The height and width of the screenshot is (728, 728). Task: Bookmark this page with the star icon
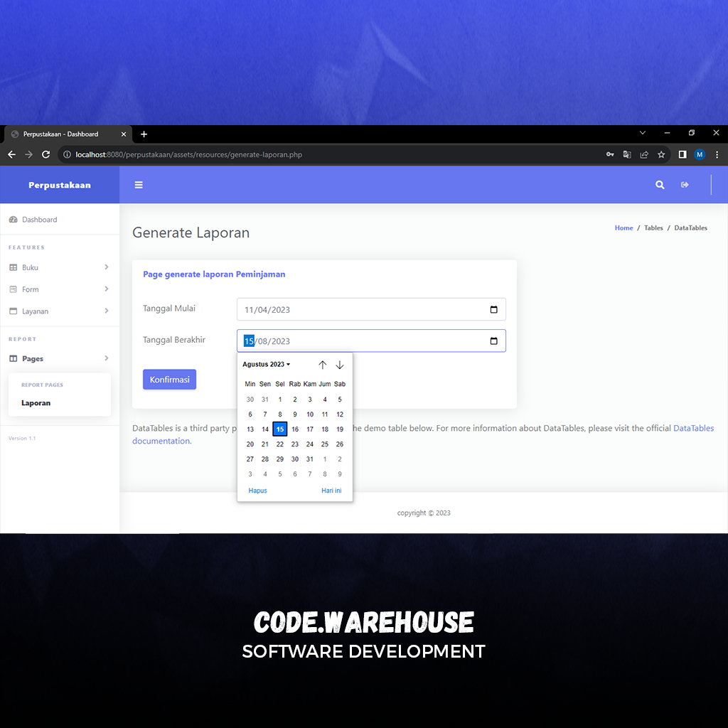point(661,154)
